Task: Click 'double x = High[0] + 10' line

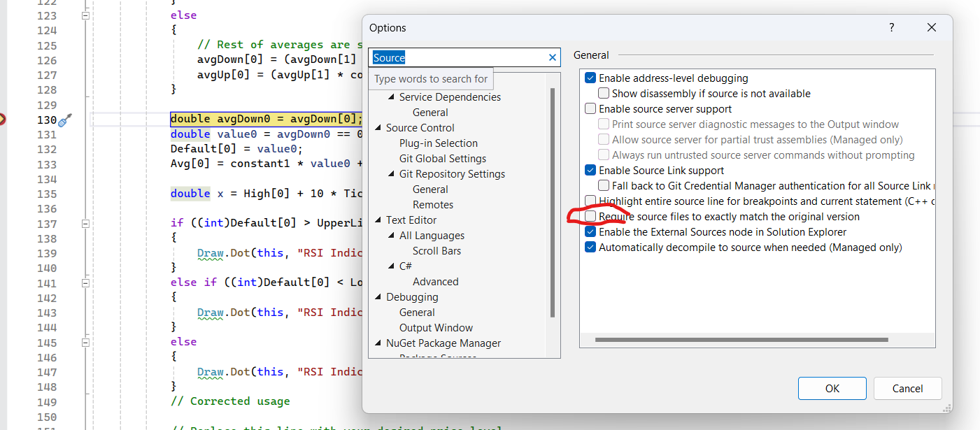Action: point(267,194)
